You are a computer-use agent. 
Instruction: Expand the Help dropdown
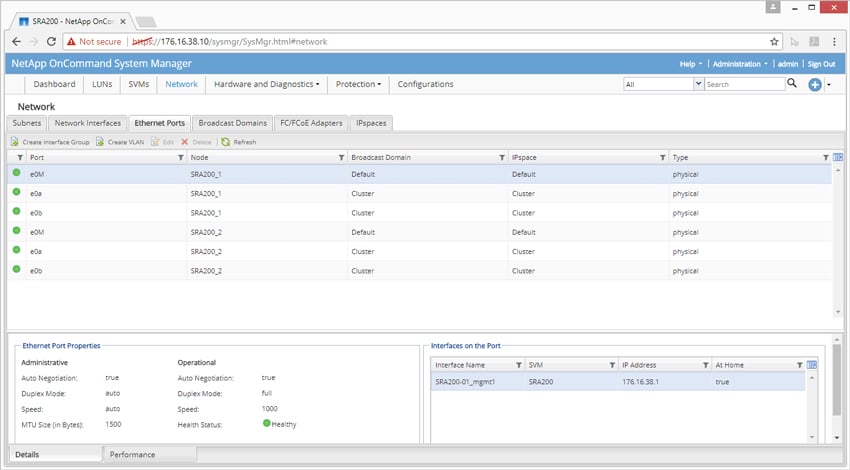tap(691, 64)
